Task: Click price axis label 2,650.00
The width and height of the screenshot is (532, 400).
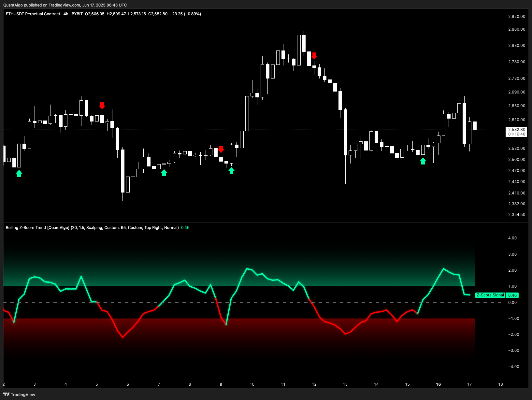Action: [517, 106]
